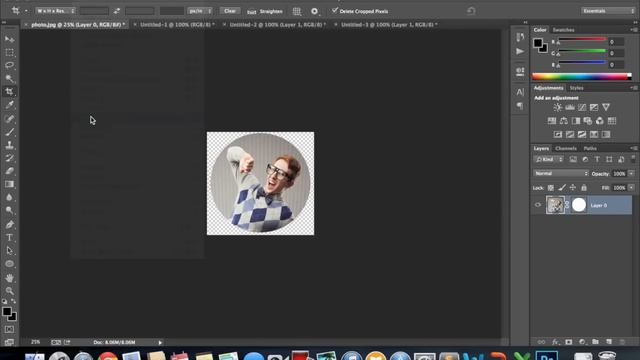This screenshot has width=640, height=360.
Task: Select the Hand tool
Action: [x=9, y=278]
